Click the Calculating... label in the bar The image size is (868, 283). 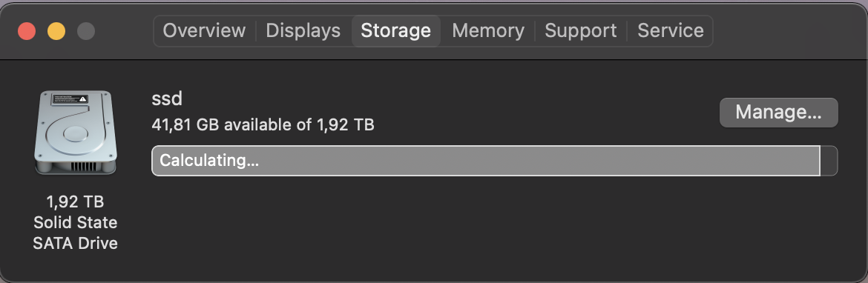[209, 161]
